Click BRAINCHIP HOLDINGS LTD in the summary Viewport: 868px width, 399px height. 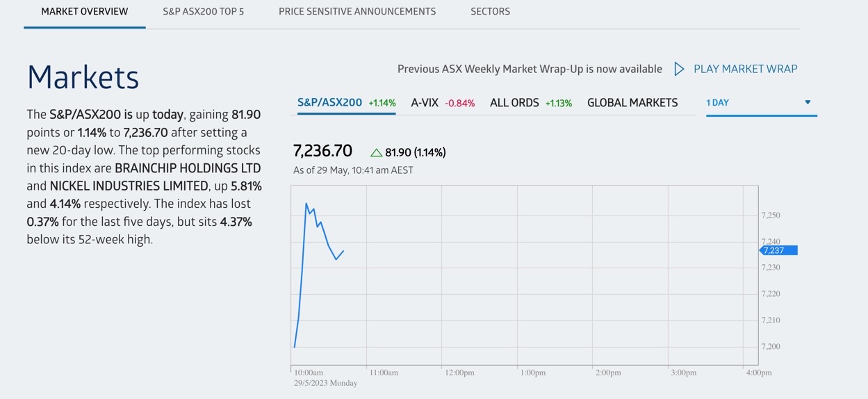tap(188, 168)
